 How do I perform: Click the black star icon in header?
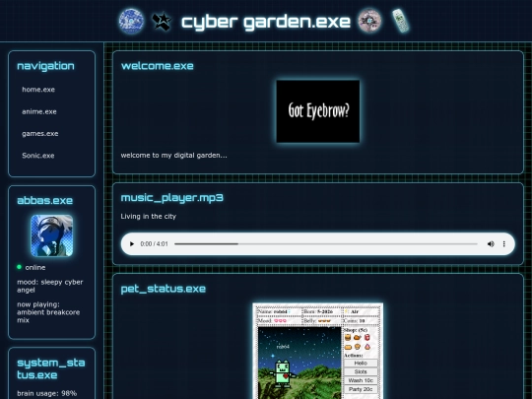click(162, 21)
